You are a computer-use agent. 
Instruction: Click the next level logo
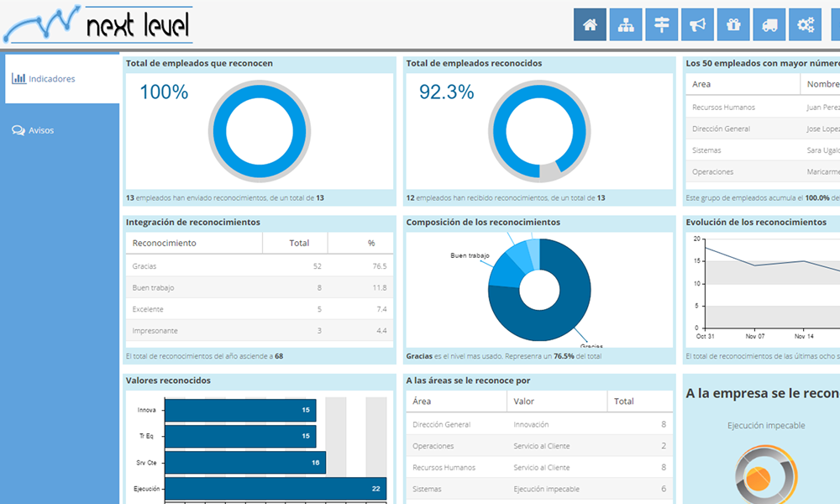[x=98, y=25]
